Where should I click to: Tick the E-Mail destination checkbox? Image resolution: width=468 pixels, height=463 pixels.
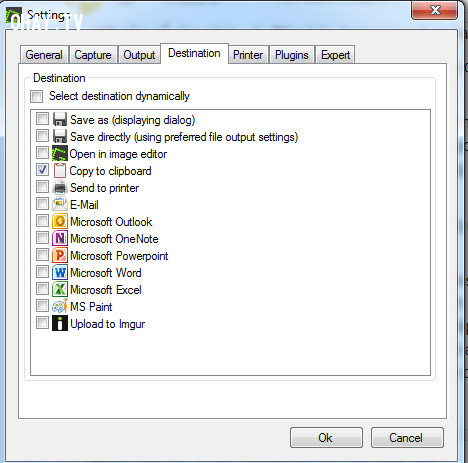pos(42,204)
